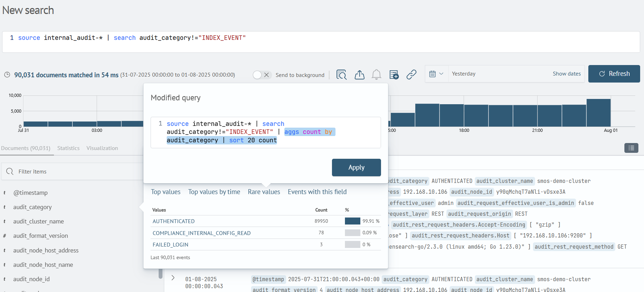This screenshot has height=292, width=644.
Task: Click the audit_request_origin field tag
Action: click(x=479, y=214)
